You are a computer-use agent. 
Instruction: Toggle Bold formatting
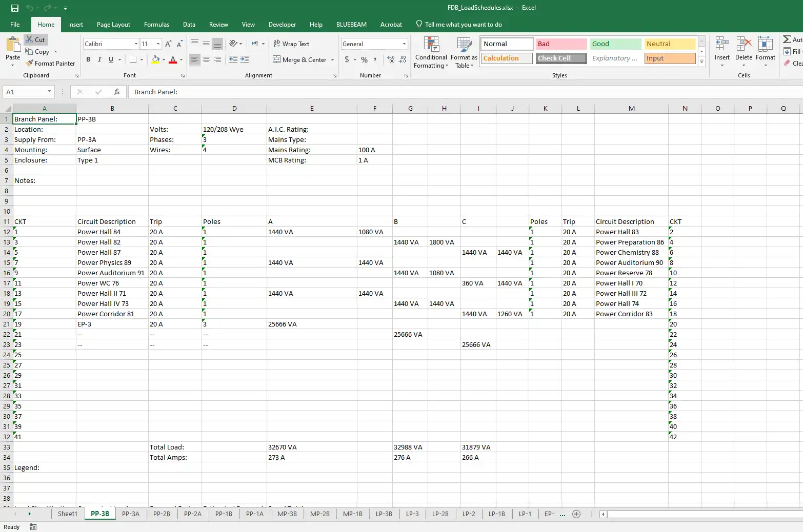(88, 59)
